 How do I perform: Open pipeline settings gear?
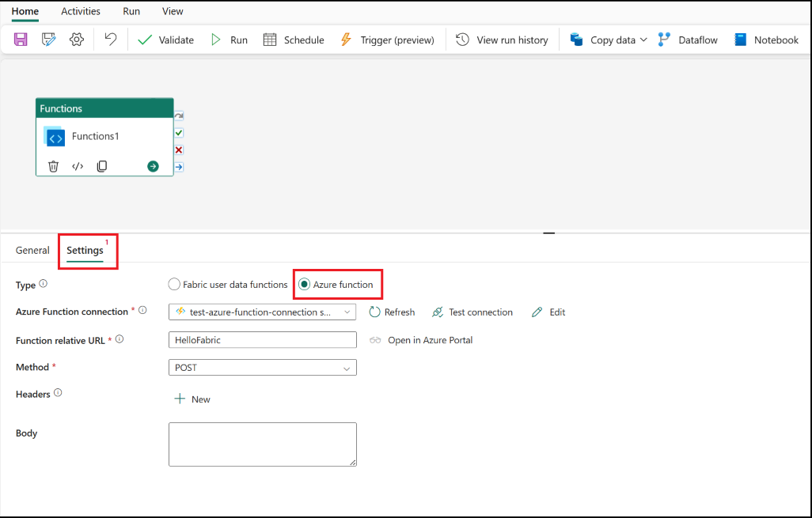pos(76,39)
